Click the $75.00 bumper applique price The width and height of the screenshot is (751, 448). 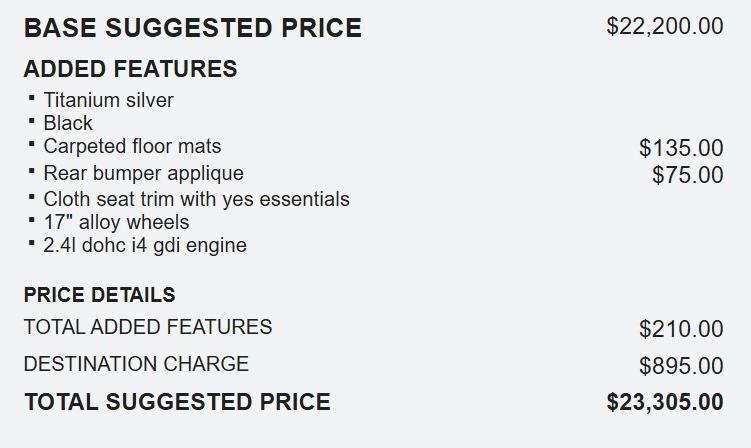(687, 175)
